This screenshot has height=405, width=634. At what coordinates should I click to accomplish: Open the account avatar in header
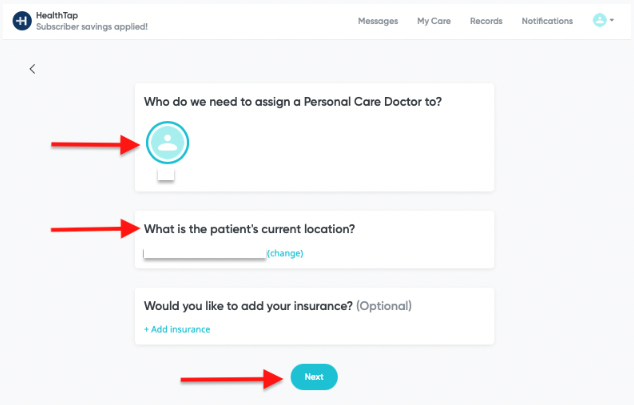599,20
